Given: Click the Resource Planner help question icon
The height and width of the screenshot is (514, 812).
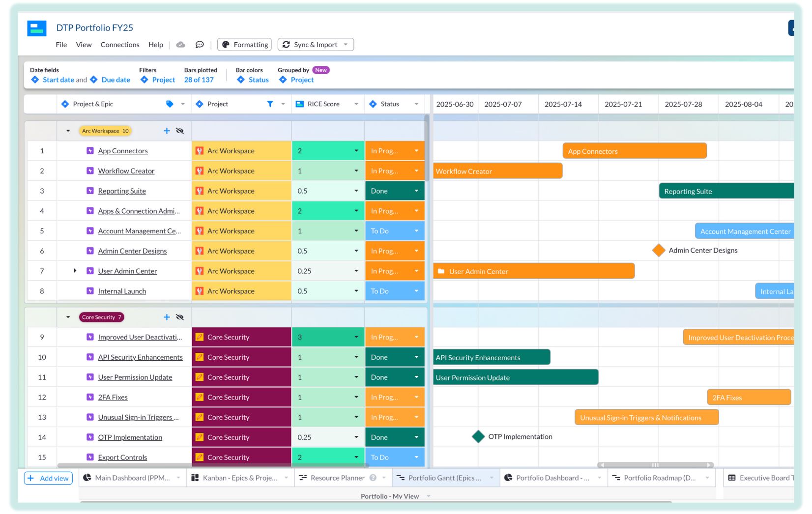Looking at the screenshot, I should click(x=373, y=478).
